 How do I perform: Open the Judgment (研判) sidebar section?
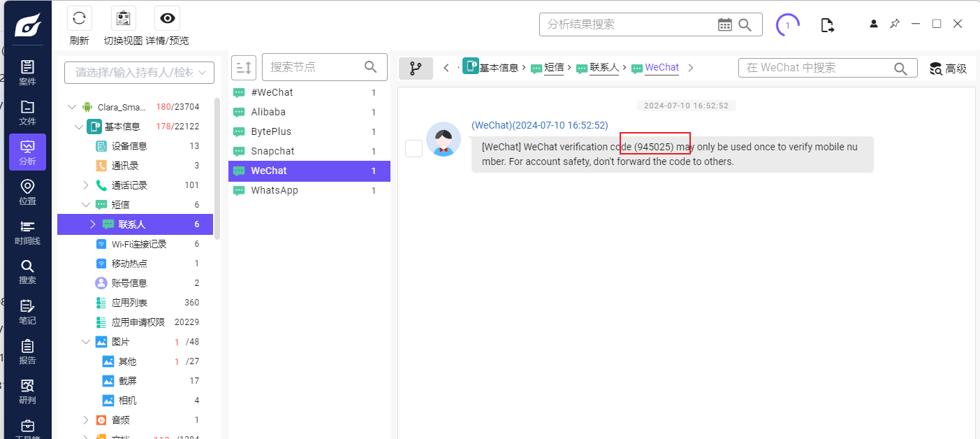point(27,391)
